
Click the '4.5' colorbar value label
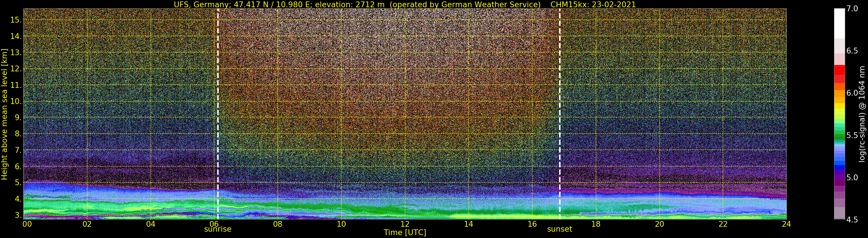click(852, 220)
